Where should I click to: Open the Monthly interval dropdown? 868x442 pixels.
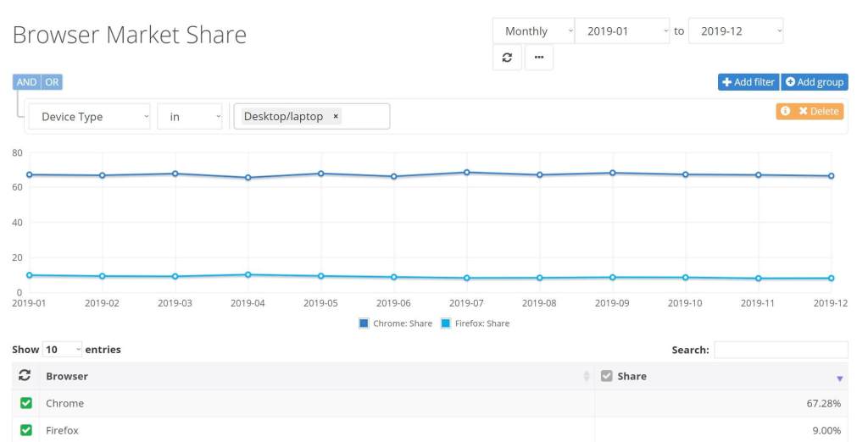click(534, 31)
